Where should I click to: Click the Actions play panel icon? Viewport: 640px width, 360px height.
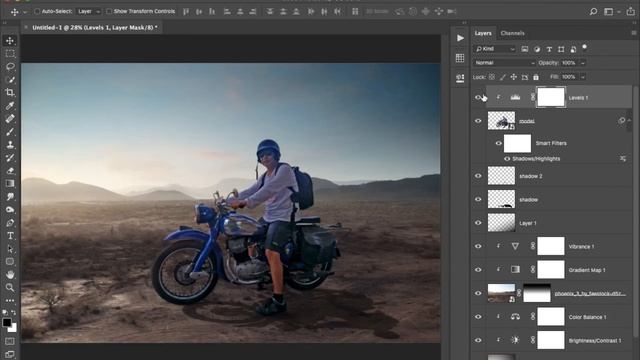click(460, 38)
